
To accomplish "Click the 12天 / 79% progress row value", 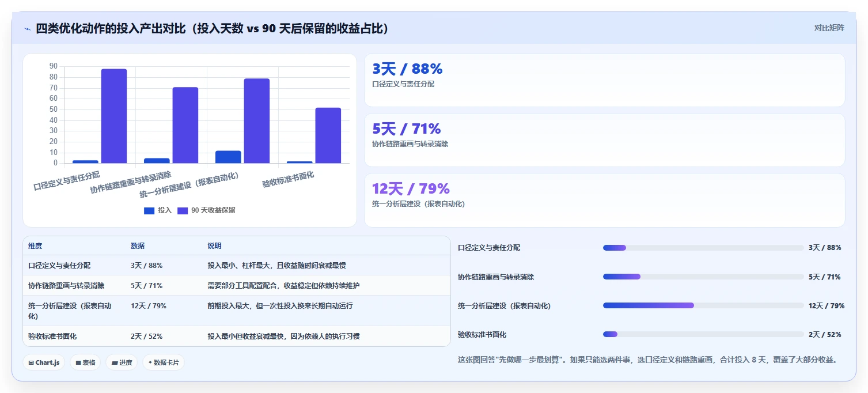I will click(827, 305).
